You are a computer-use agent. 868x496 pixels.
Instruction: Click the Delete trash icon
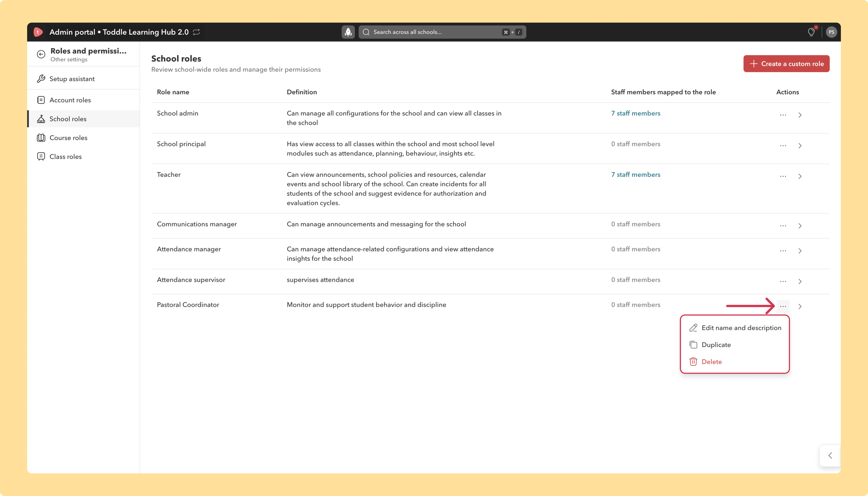(x=693, y=362)
